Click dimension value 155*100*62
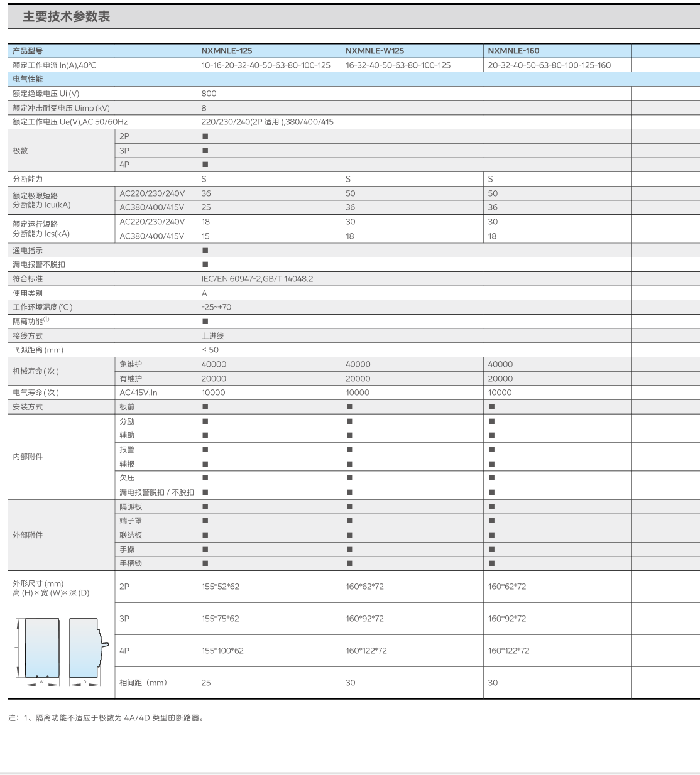 point(222,651)
